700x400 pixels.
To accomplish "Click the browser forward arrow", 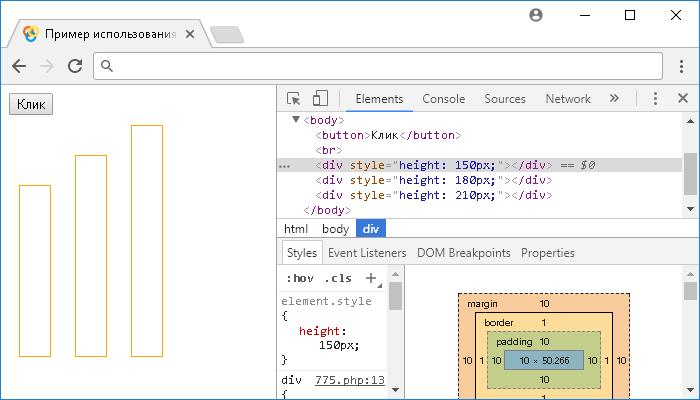I will click(47, 66).
